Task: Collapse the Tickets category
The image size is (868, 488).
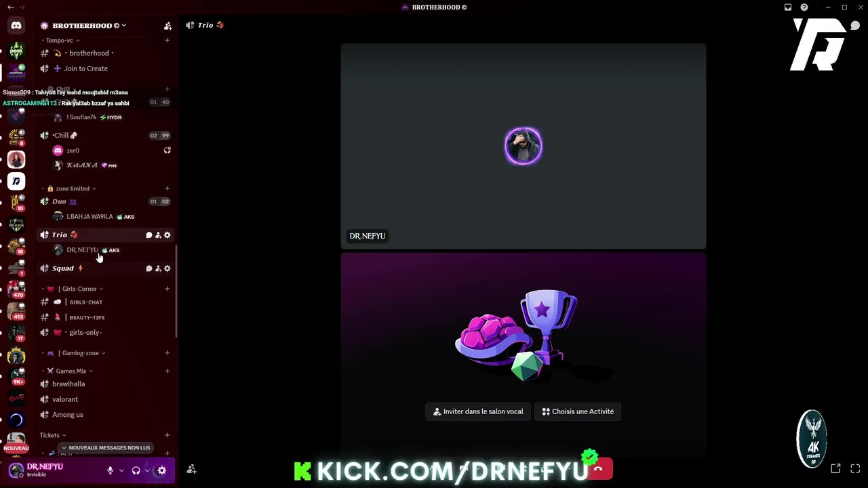Action: coord(53,435)
